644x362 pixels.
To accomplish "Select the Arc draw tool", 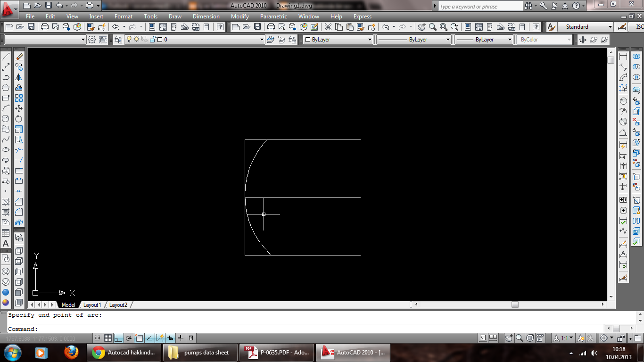I will (x=6, y=108).
